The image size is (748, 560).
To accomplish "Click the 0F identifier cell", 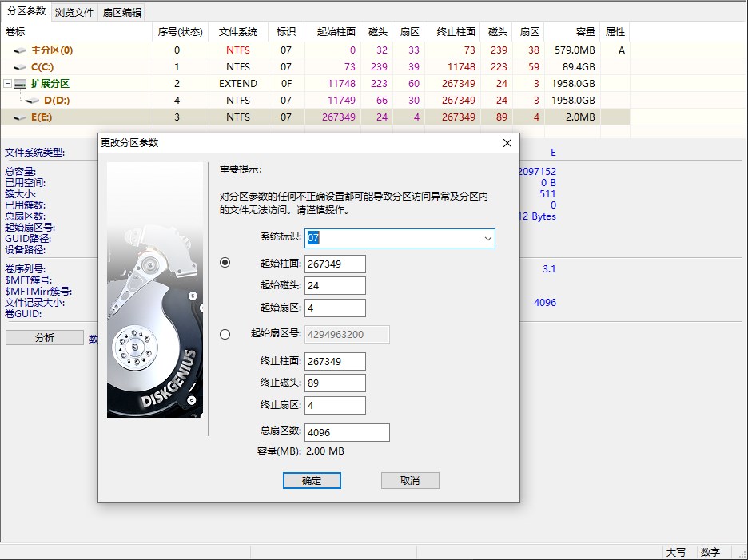I will 286,83.
